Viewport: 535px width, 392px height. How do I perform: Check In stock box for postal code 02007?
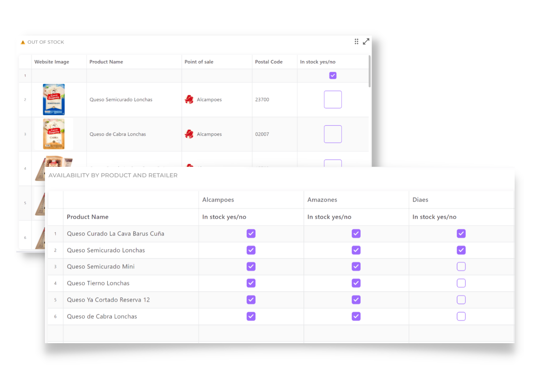coord(333,134)
